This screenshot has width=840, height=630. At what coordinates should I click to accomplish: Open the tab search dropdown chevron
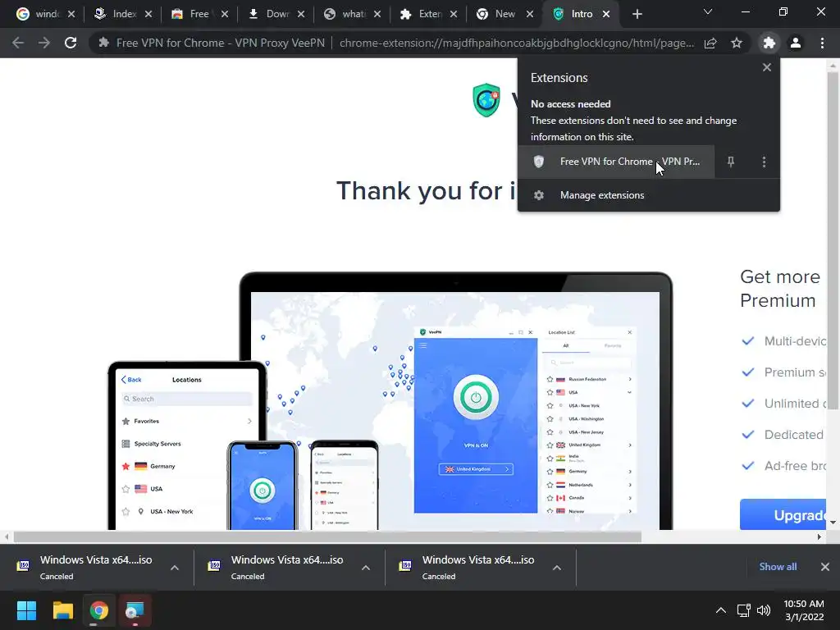(708, 11)
